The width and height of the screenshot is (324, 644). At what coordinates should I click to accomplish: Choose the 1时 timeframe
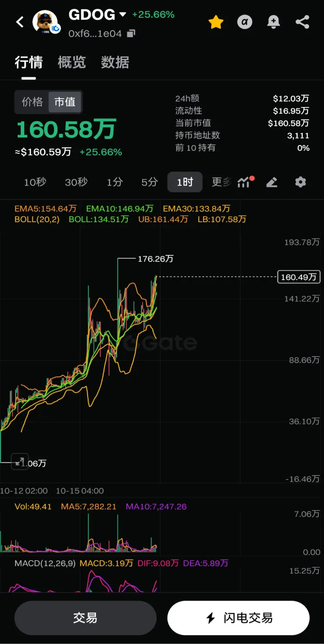click(x=185, y=182)
